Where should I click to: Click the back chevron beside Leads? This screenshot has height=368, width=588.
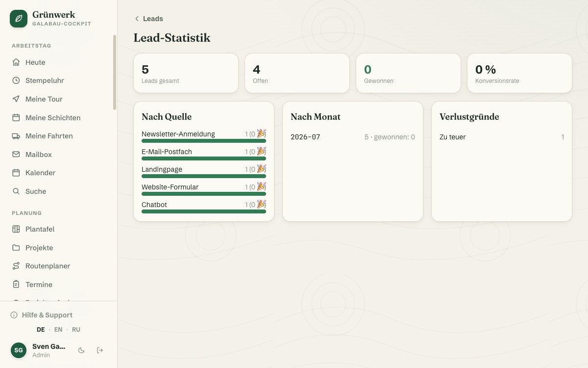pos(137,19)
